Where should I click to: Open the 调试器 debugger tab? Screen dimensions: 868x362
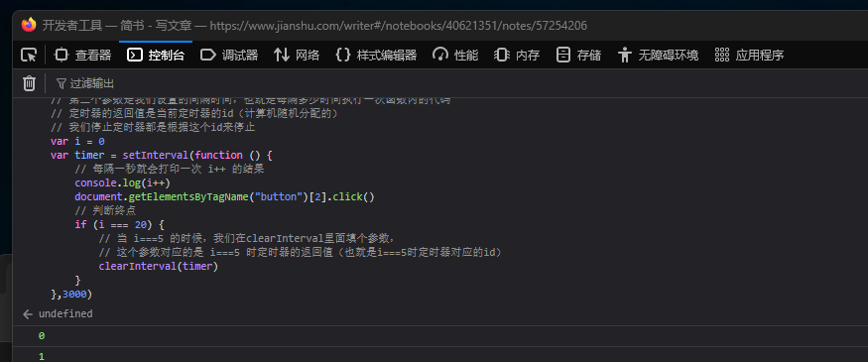229,55
